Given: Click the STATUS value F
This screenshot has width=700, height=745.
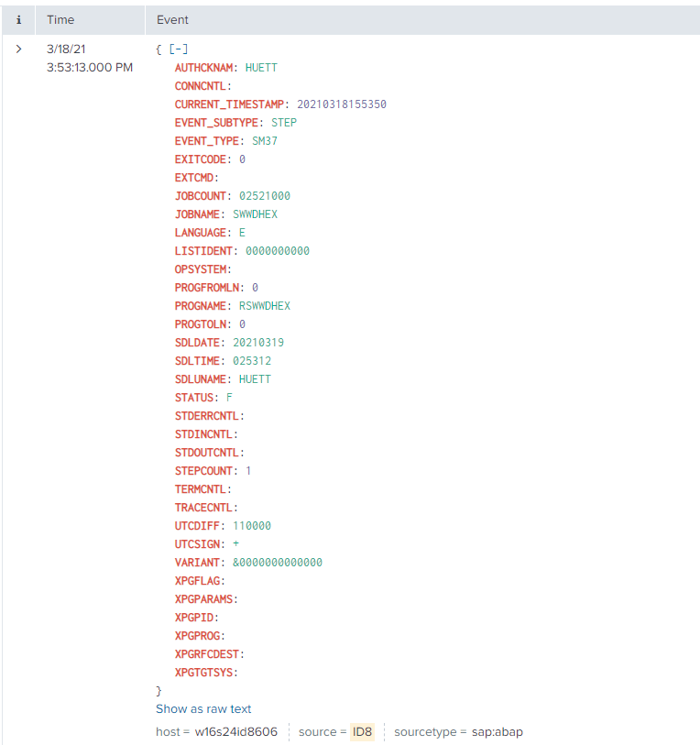Looking at the screenshot, I should click(x=229, y=398).
